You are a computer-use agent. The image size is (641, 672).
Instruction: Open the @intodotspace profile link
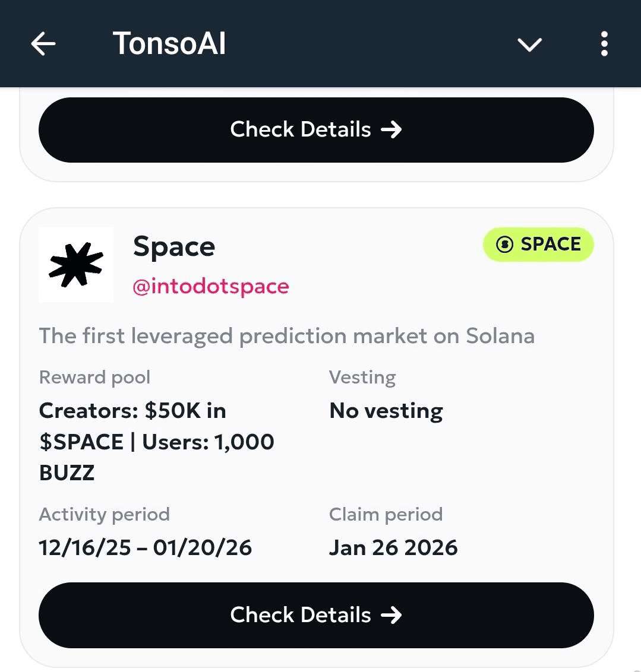click(211, 287)
